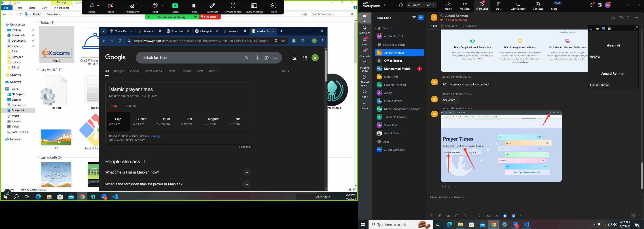The width and height of the screenshot is (644, 229).
Task: Reload the Chrome page
Action: (x=120, y=41)
